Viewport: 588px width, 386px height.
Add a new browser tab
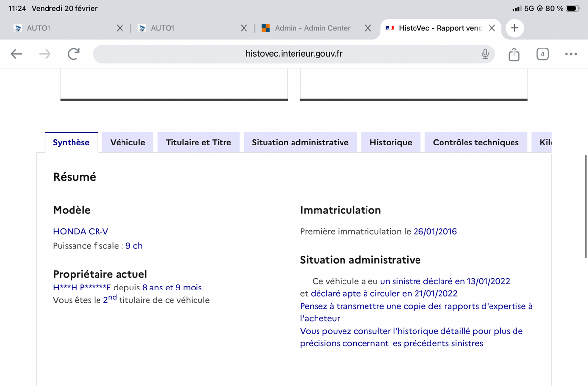(x=514, y=28)
